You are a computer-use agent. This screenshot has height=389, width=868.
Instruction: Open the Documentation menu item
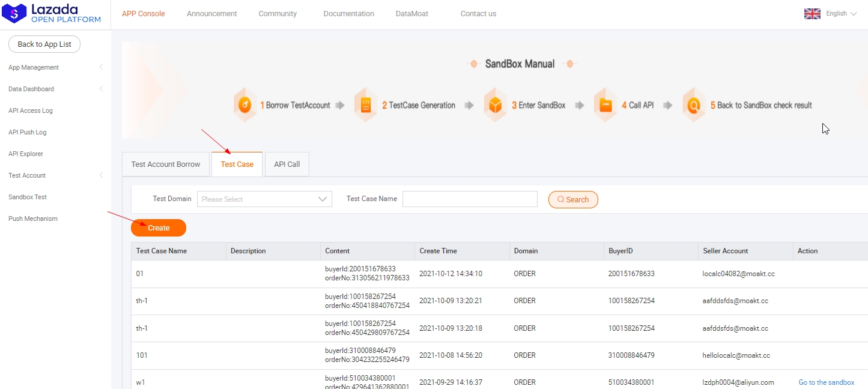coord(348,14)
